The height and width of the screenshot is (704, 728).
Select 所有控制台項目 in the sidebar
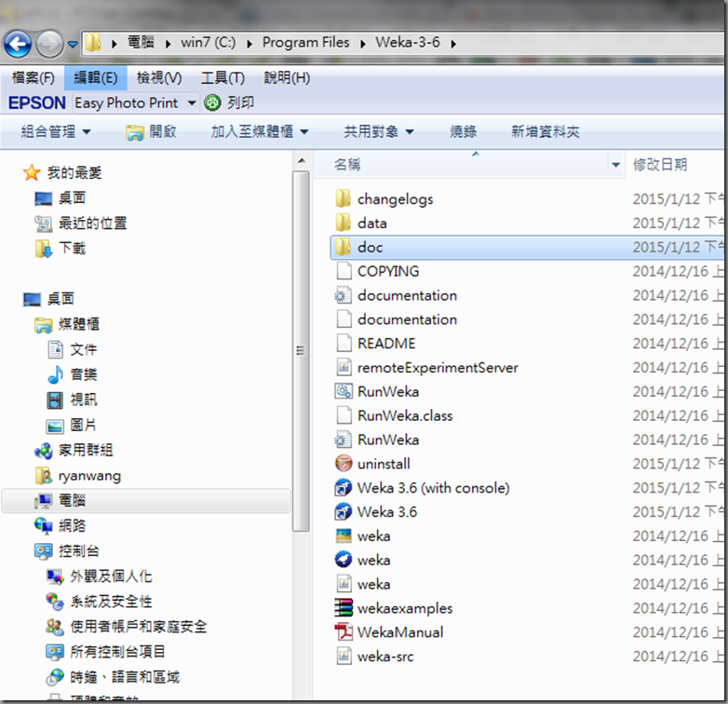click(x=105, y=652)
